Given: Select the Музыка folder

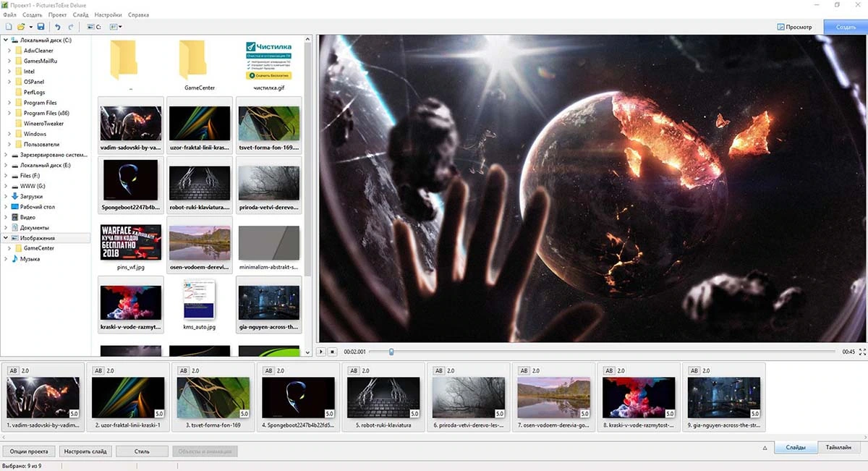Looking at the screenshot, I should [30, 259].
